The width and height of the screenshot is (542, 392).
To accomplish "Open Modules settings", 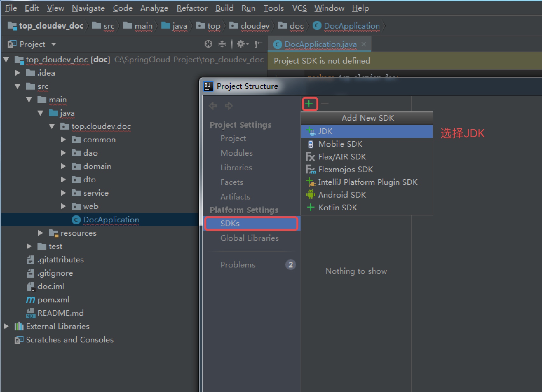I will (237, 153).
